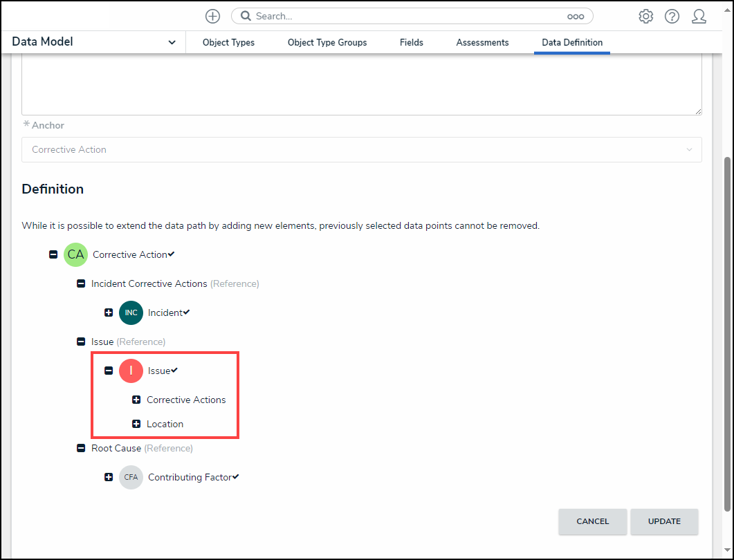Collapse the Root Cause reference
The width and height of the screenshot is (734, 560).
click(x=81, y=448)
